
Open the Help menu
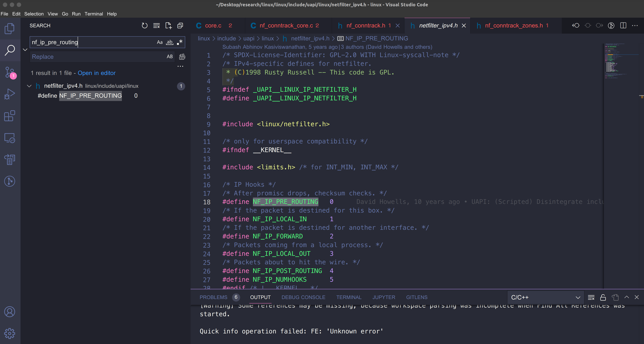pos(112,14)
